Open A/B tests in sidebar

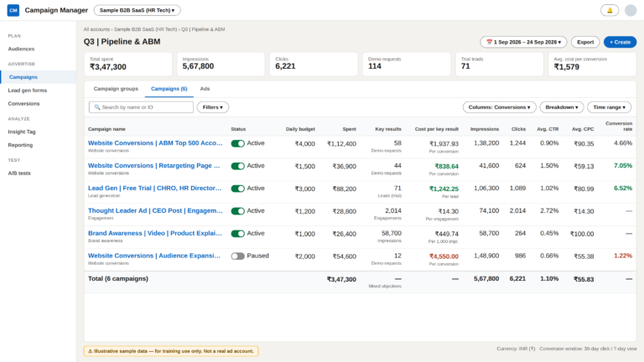19,173
